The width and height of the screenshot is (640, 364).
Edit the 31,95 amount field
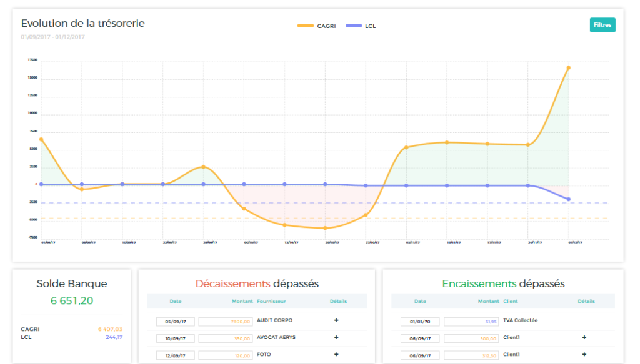point(471,322)
